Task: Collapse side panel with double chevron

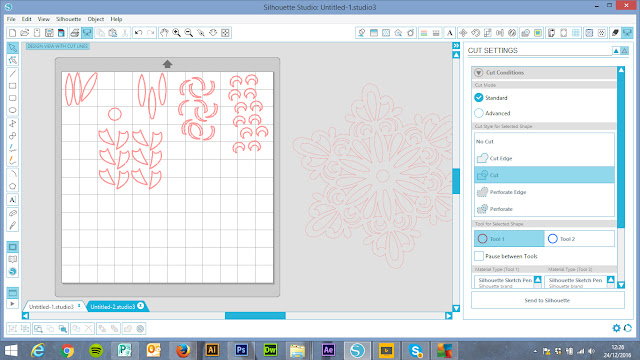Action: 456,45
